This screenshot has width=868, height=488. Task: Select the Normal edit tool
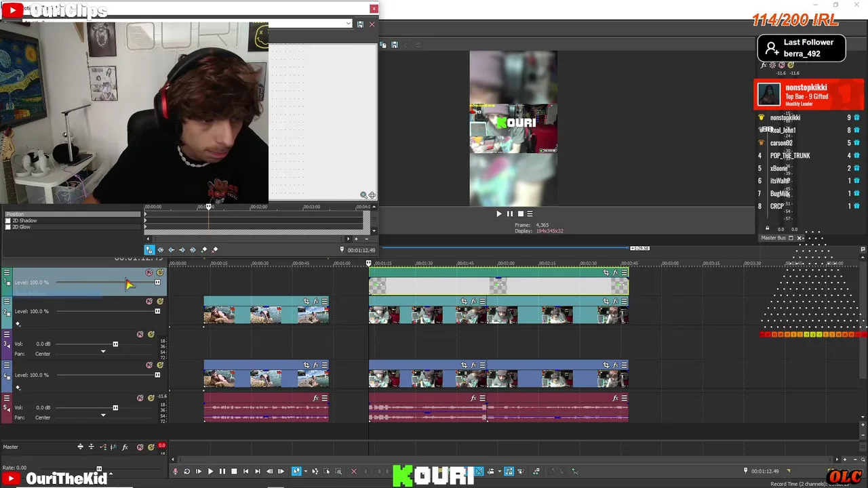pyautogui.click(x=296, y=471)
